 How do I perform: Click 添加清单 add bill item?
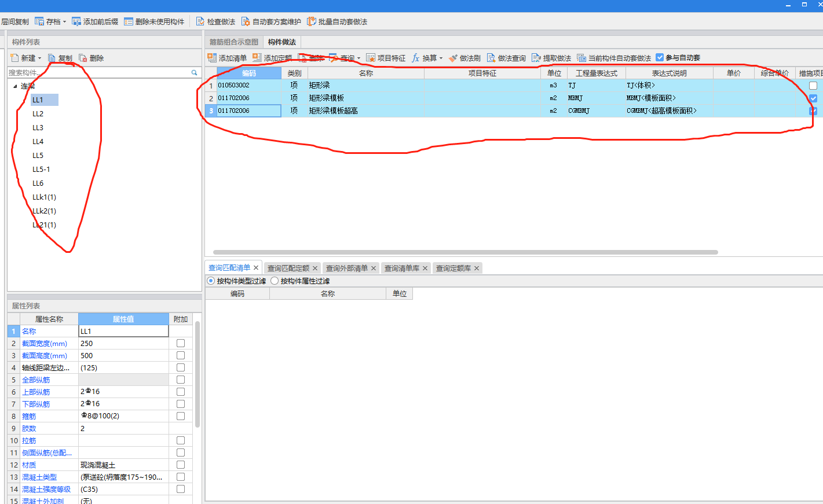tap(227, 58)
